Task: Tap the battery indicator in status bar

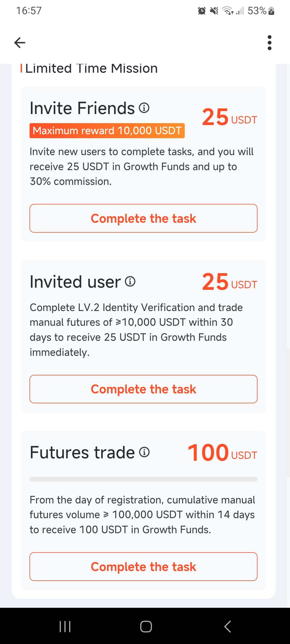Action: 271,11
